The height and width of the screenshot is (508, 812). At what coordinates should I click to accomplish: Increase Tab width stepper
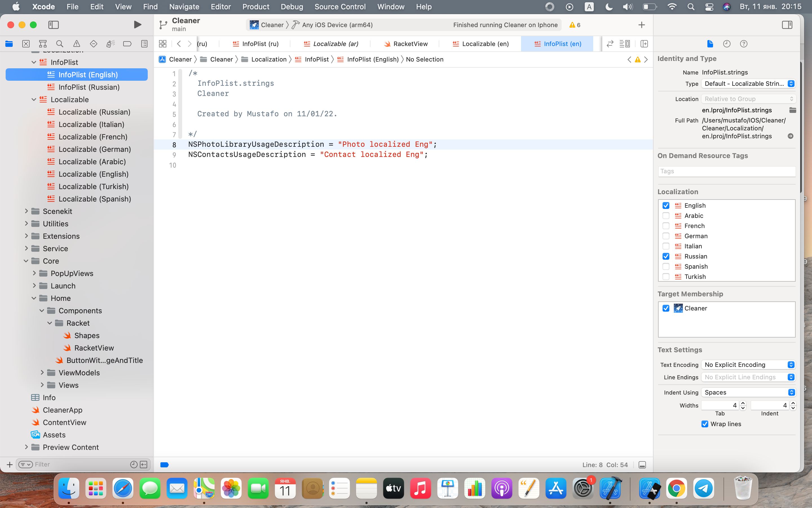743,403
